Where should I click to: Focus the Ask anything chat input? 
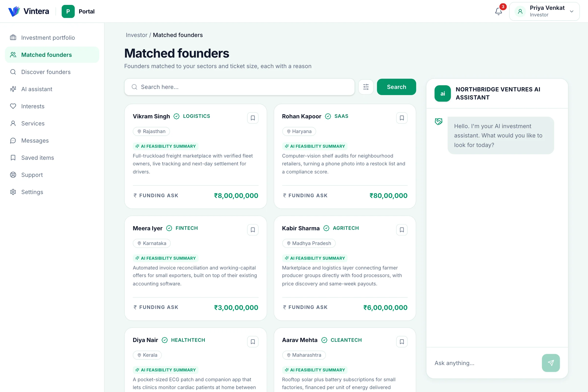pyautogui.click(x=485, y=363)
